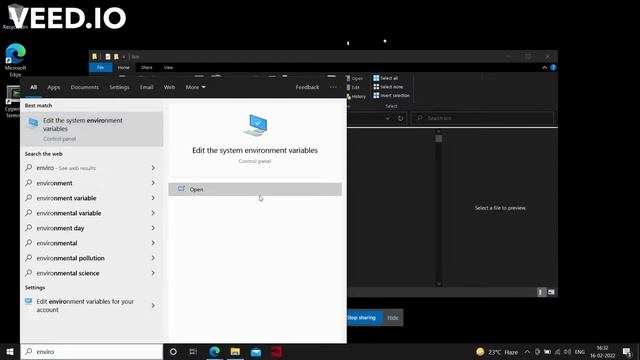Open the volume control tray icon
Viewport: 640px width, 360px height.
click(567, 352)
